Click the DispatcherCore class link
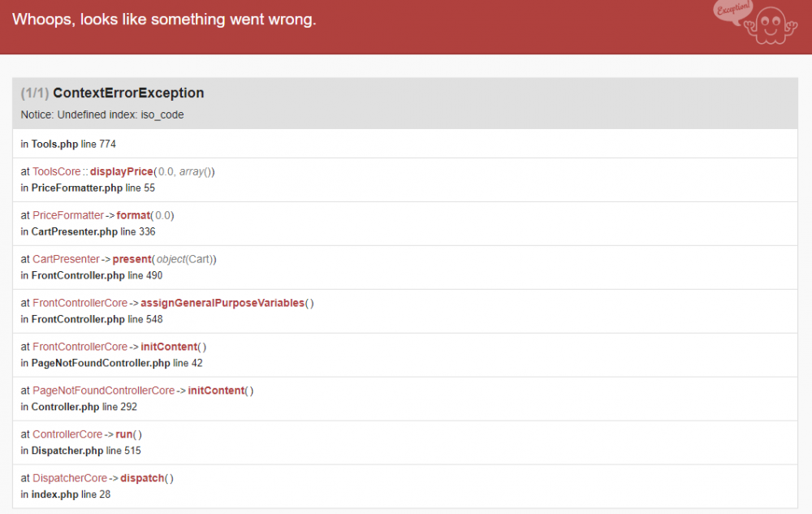 coord(70,478)
